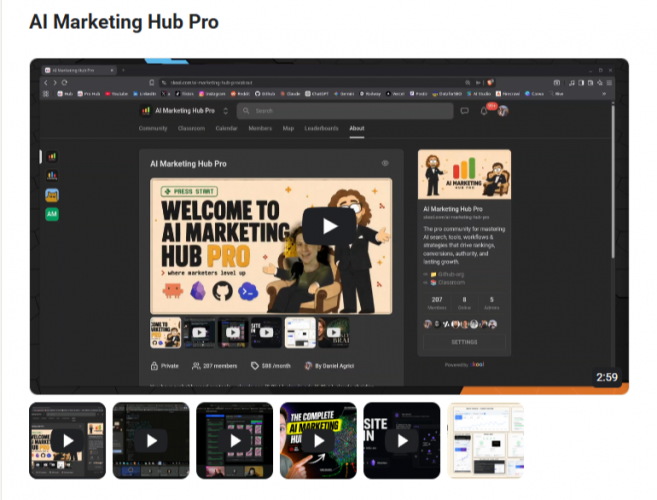Image resolution: width=657 pixels, height=500 pixels.
Task: Play the main AI Marketing Hub Pro video
Action: [x=329, y=226]
